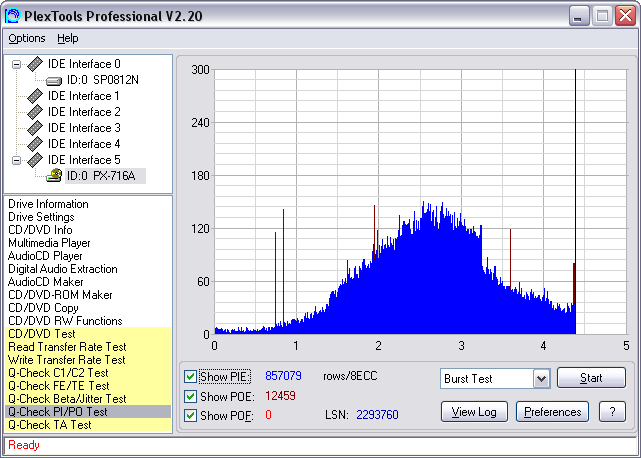Select IDE Interface 3 label
The image size is (641, 458).
pyautogui.click(x=84, y=128)
